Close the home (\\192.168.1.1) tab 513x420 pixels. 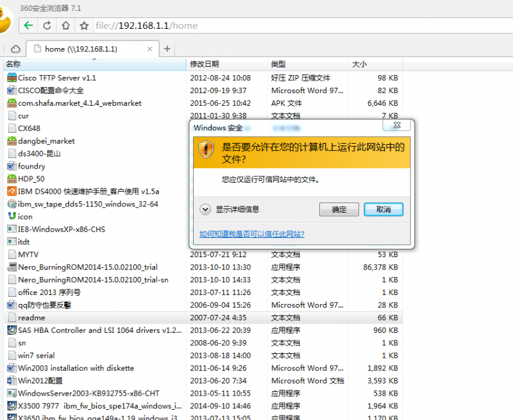pos(149,49)
